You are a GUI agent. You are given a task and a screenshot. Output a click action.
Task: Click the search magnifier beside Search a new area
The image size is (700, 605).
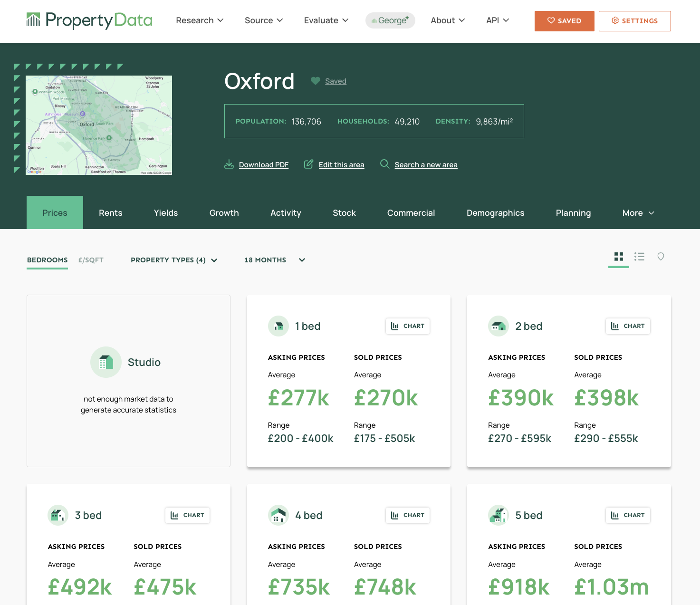pos(384,164)
